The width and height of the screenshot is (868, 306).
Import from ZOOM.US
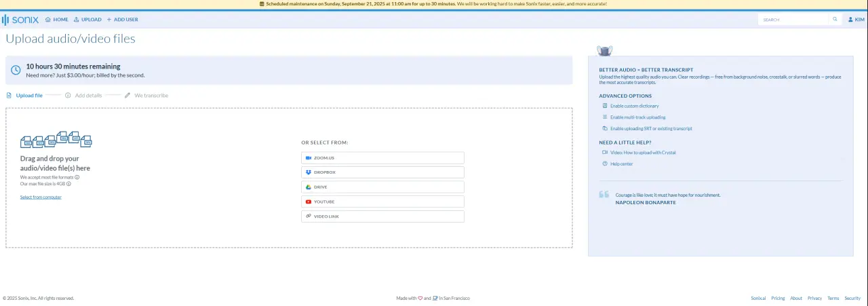click(382, 157)
